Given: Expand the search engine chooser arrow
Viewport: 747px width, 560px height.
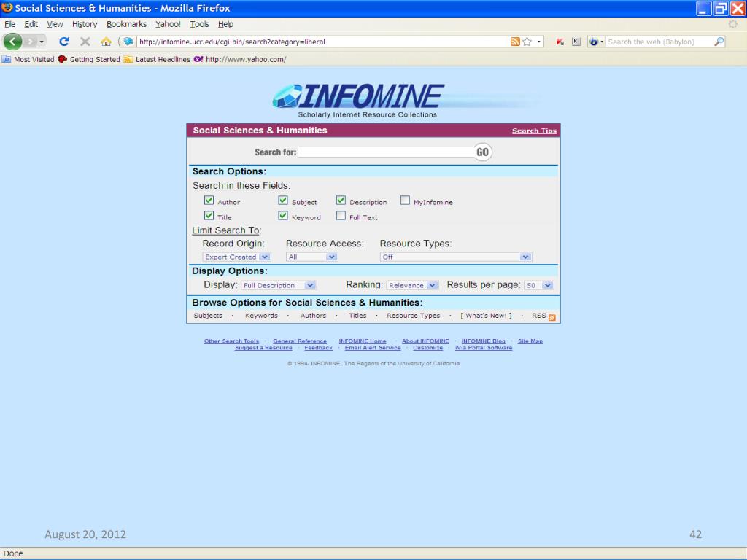Looking at the screenshot, I should coord(602,42).
